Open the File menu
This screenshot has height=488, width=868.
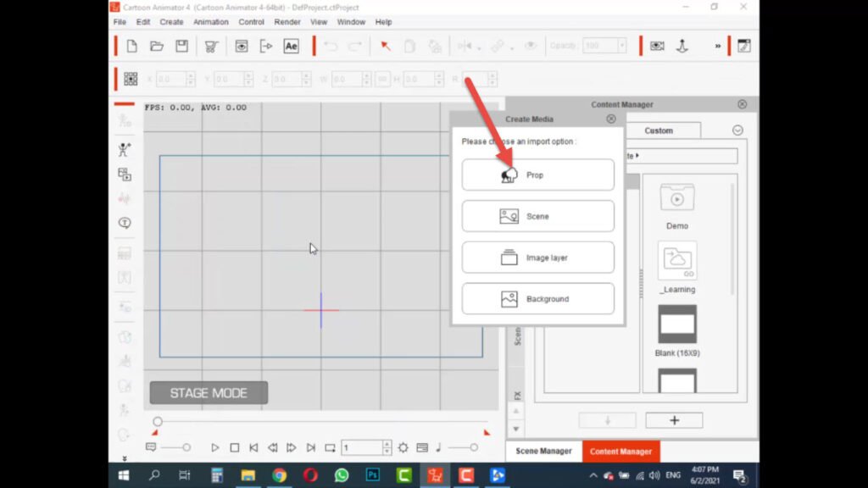tap(120, 22)
